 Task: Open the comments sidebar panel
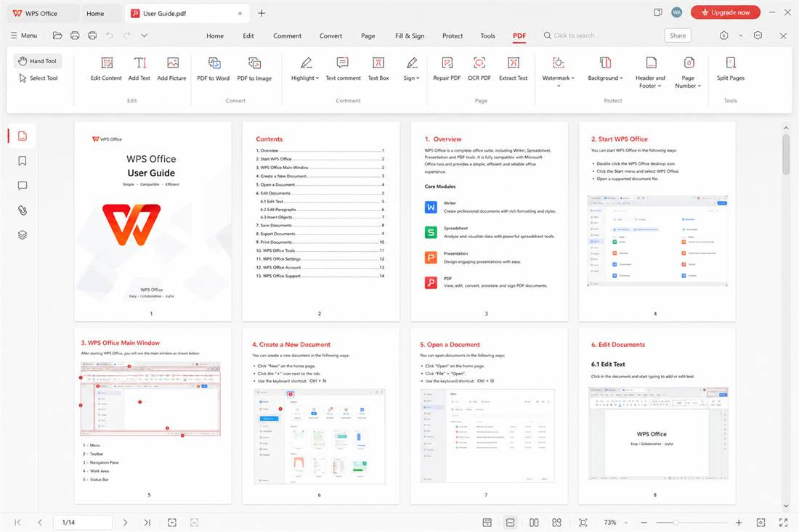coord(22,186)
